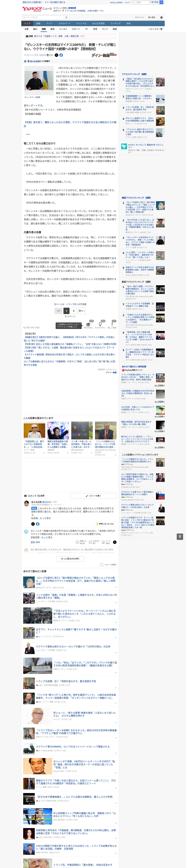Select the 経済 category tab
Viewport: 186px width, 868px height.
(52, 29)
